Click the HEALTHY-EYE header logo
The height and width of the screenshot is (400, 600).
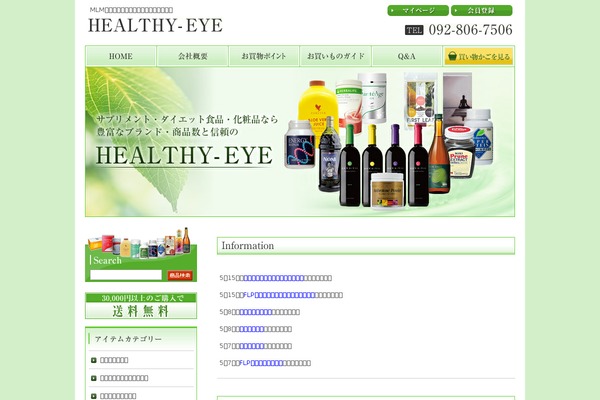click(155, 25)
